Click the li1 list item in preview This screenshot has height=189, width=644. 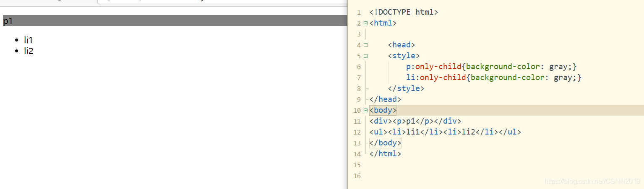[x=28, y=40]
